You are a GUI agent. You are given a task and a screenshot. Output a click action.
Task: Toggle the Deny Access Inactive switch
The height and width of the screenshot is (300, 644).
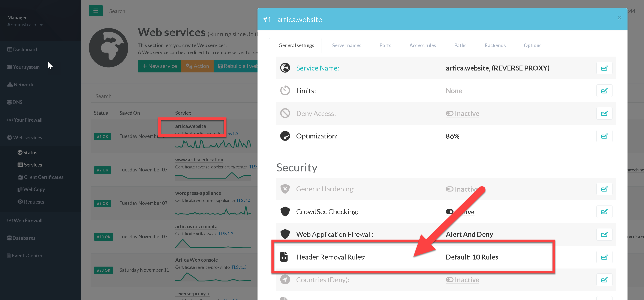[x=449, y=114]
